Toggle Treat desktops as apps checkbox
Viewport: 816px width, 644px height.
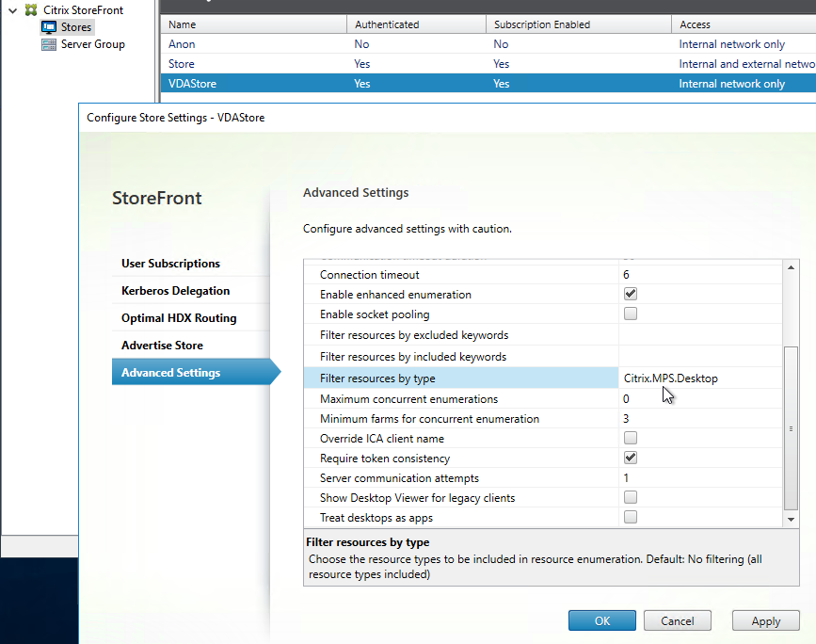(x=631, y=517)
